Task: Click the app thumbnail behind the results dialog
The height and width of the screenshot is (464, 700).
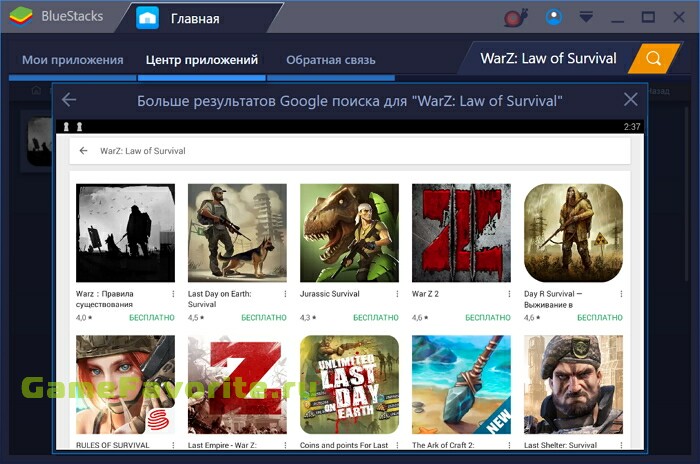Action: pyautogui.click(x=39, y=142)
